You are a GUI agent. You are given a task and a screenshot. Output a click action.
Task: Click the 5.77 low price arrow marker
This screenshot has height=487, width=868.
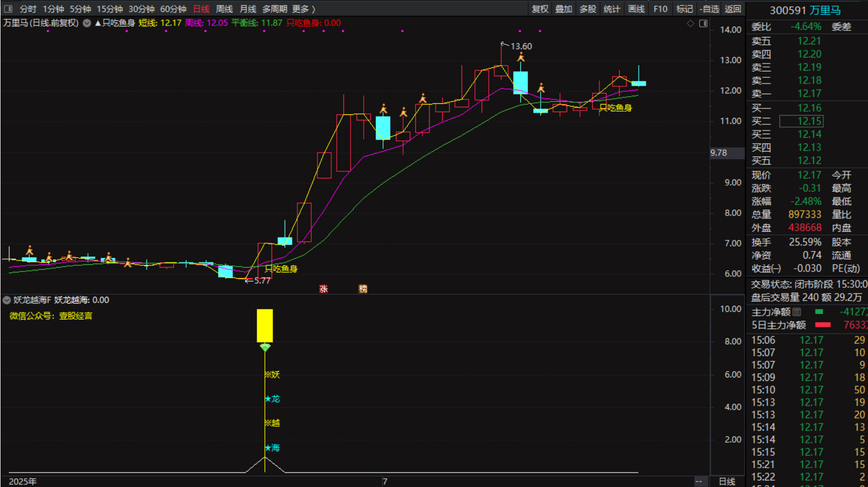tap(250, 280)
